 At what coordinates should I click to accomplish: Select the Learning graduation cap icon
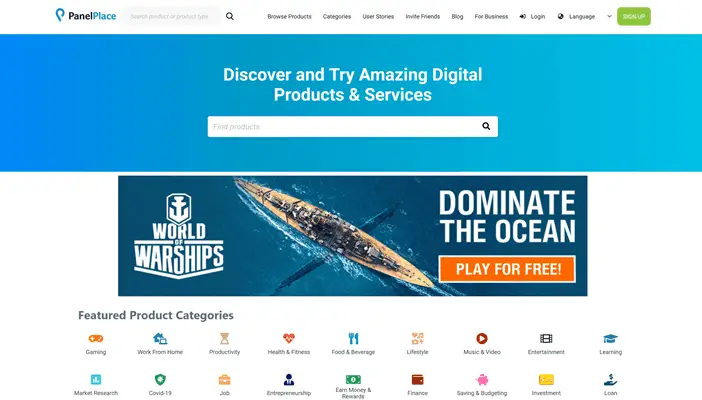(x=610, y=338)
